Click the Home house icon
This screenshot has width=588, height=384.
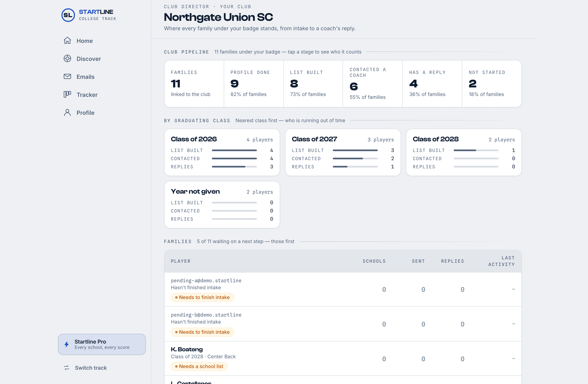(x=67, y=40)
